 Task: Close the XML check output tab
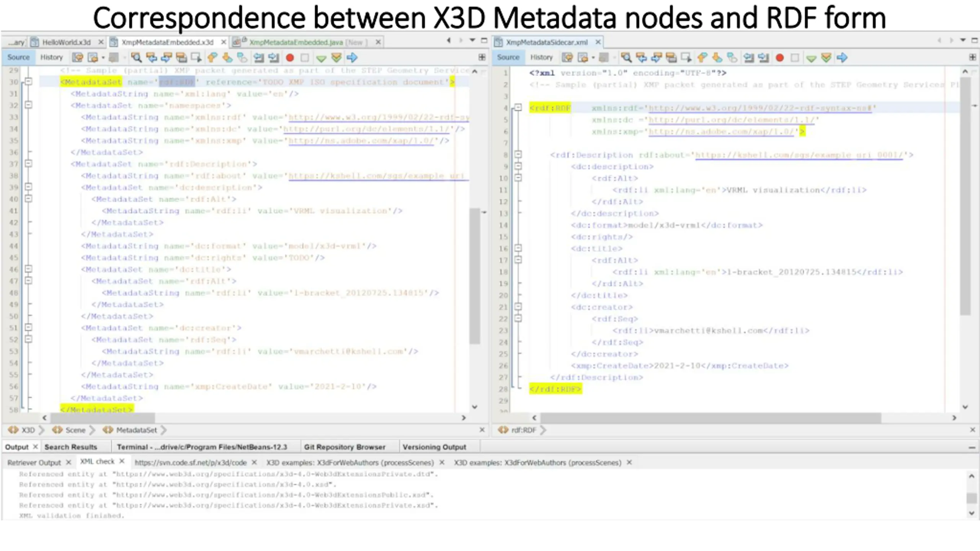coord(122,461)
